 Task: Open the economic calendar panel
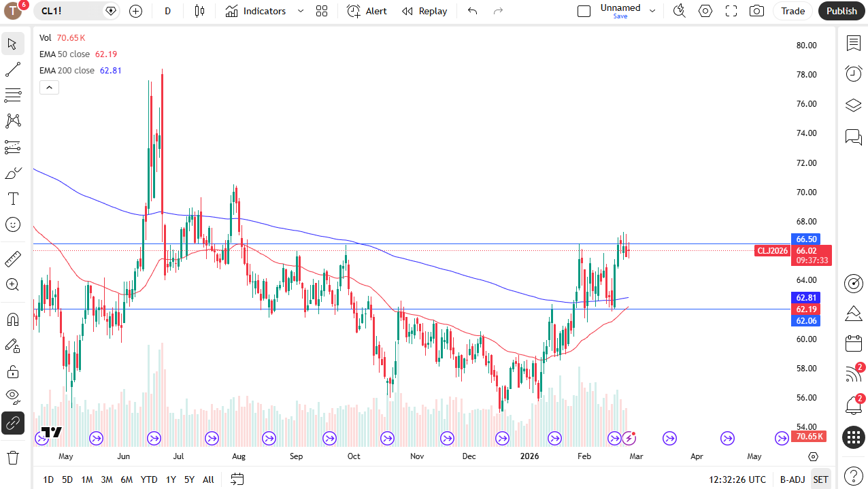854,343
